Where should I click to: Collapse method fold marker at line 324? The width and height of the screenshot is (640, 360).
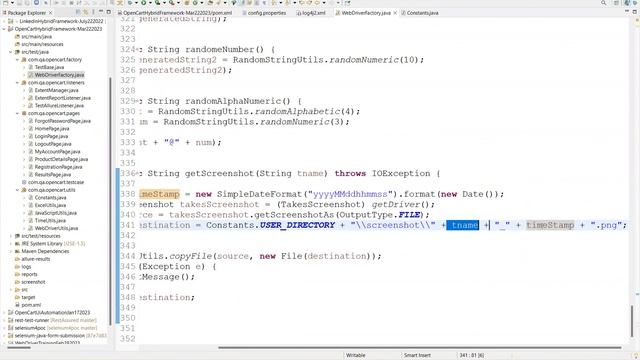pos(137,49)
